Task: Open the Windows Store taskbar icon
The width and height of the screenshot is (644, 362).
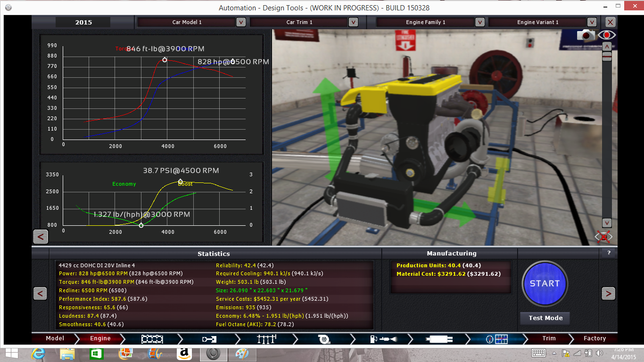Action: (96, 353)
